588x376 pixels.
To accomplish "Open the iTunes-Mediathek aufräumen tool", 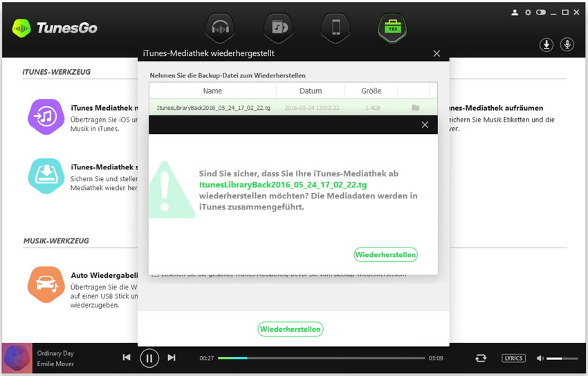I will coord(502,117).
